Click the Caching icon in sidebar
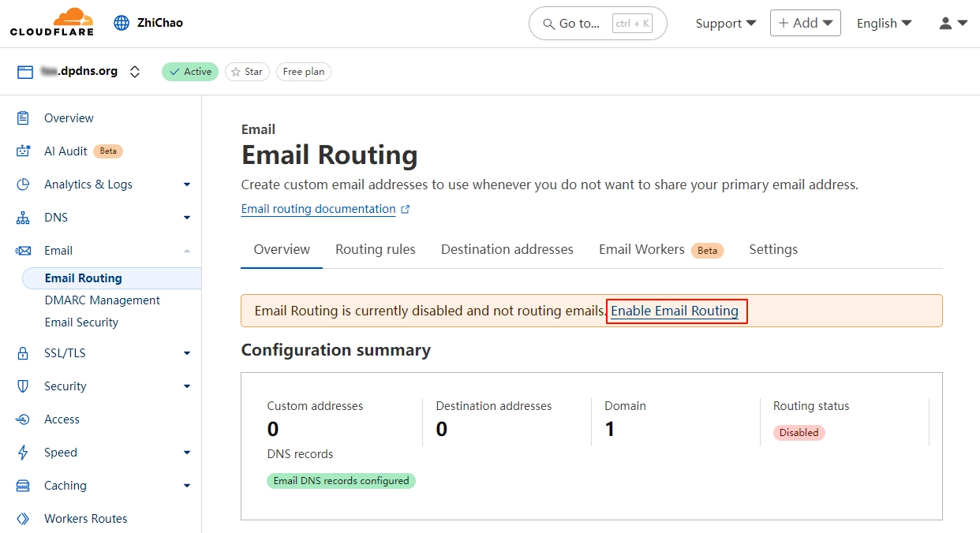The height and width of the screenshot is (533, 980). tap(23, 486)
